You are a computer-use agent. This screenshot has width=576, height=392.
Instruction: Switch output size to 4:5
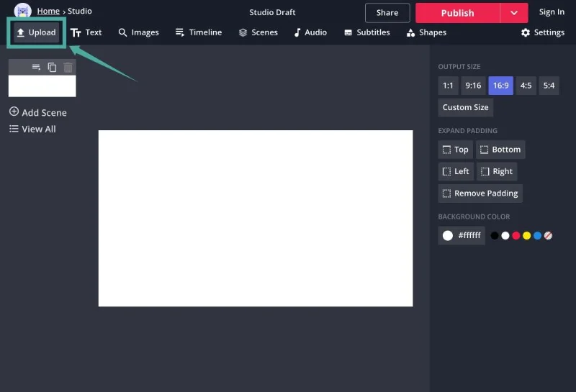526,86
